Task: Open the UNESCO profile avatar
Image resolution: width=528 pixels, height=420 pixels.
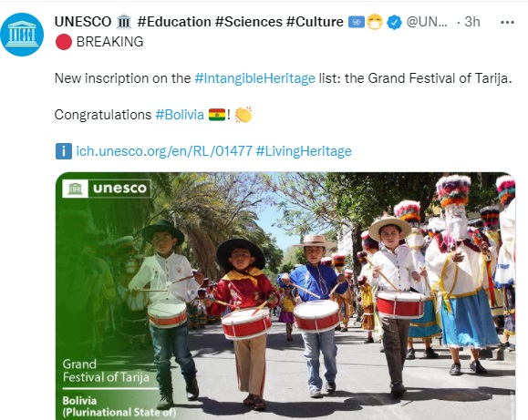Action: (x=22, y=35)
